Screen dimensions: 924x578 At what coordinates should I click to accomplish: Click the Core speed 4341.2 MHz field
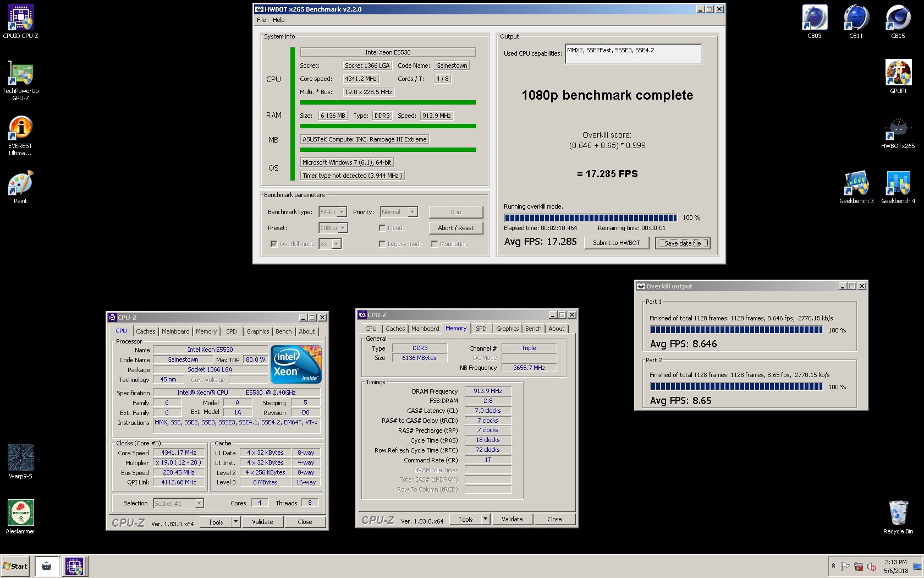pyautogui.click(x=361, y=79)
